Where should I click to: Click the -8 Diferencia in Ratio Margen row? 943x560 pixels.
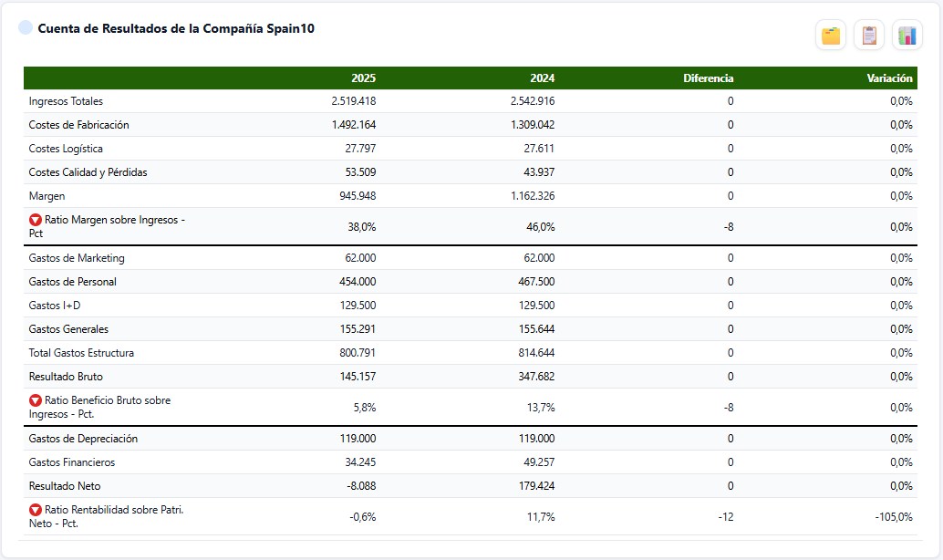(x=729, y=227)
